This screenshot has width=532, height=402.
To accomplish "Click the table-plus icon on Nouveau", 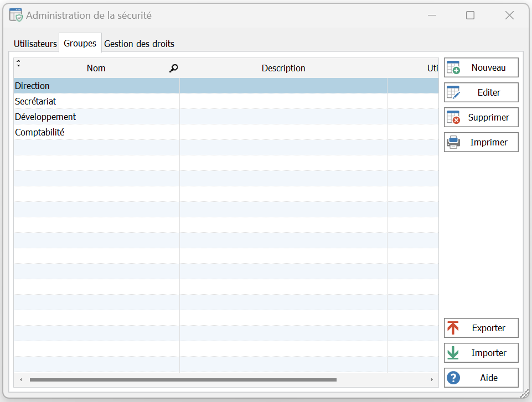I will (453, 67).
